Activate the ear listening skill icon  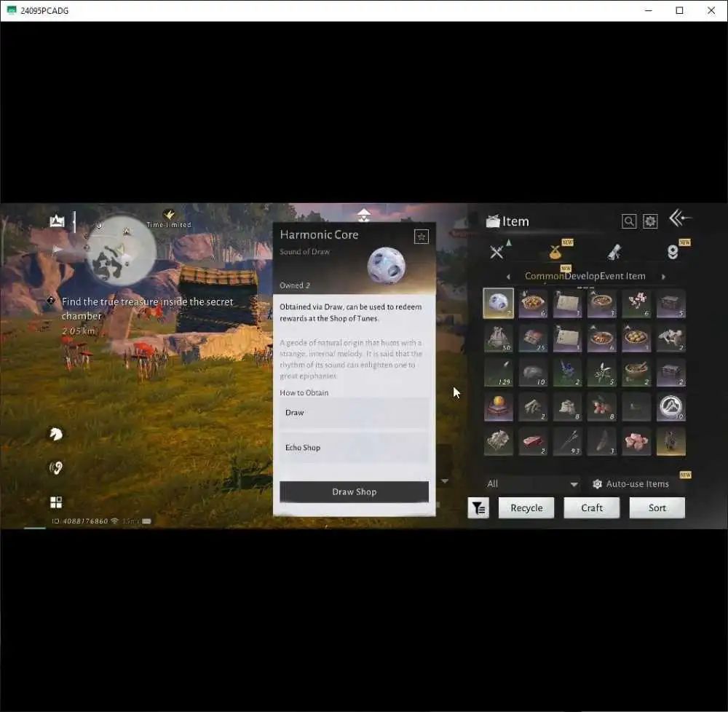(x=56, y=468)
